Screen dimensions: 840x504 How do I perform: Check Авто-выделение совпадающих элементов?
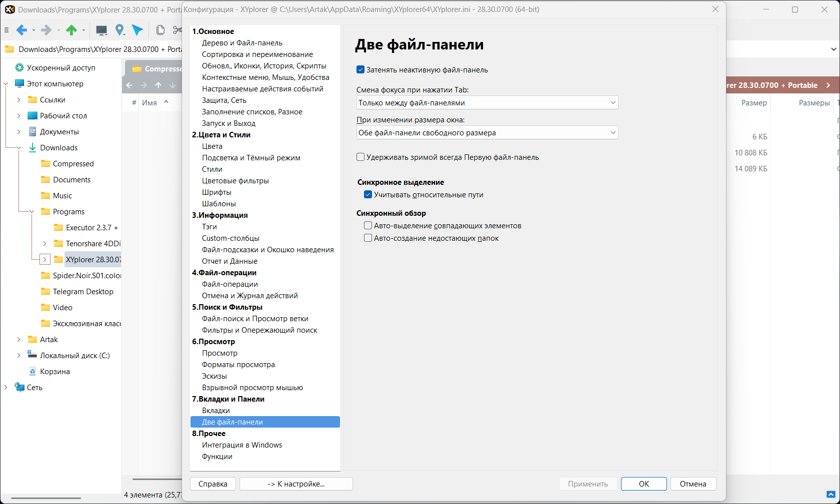[368, 226]
